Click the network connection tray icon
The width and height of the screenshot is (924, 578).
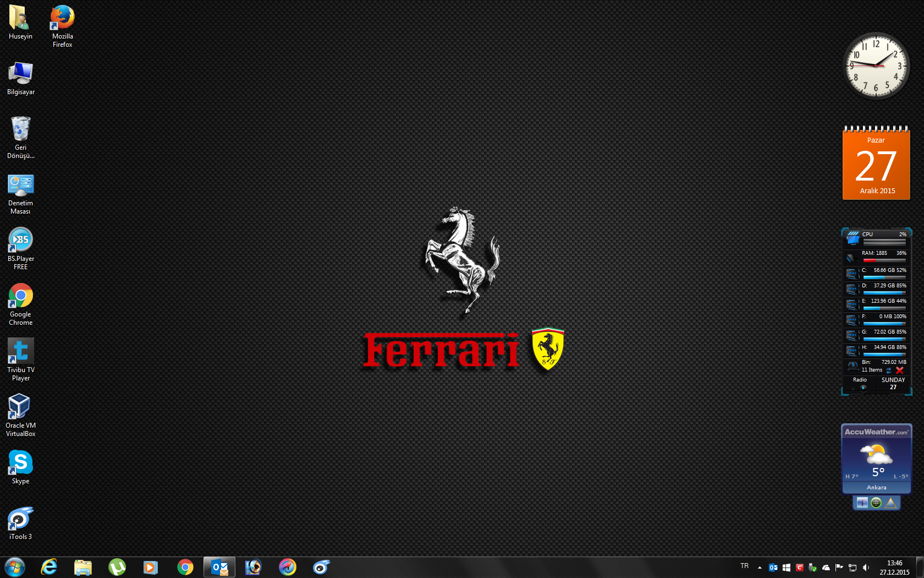[853, 568]
